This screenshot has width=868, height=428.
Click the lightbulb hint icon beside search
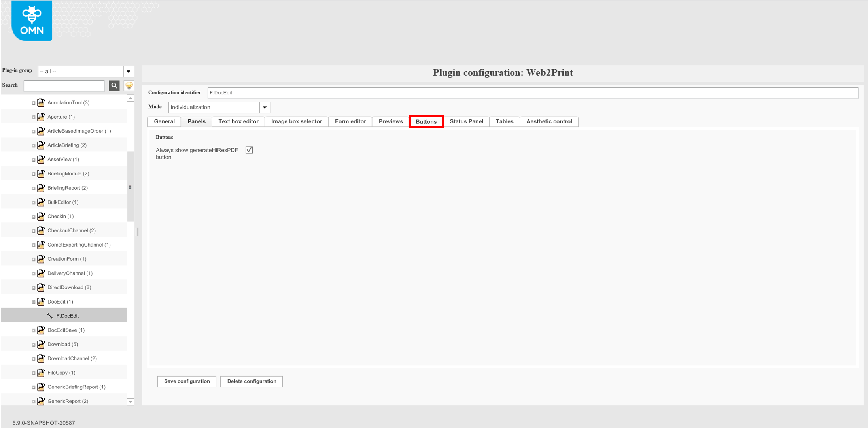pos(129,85)
